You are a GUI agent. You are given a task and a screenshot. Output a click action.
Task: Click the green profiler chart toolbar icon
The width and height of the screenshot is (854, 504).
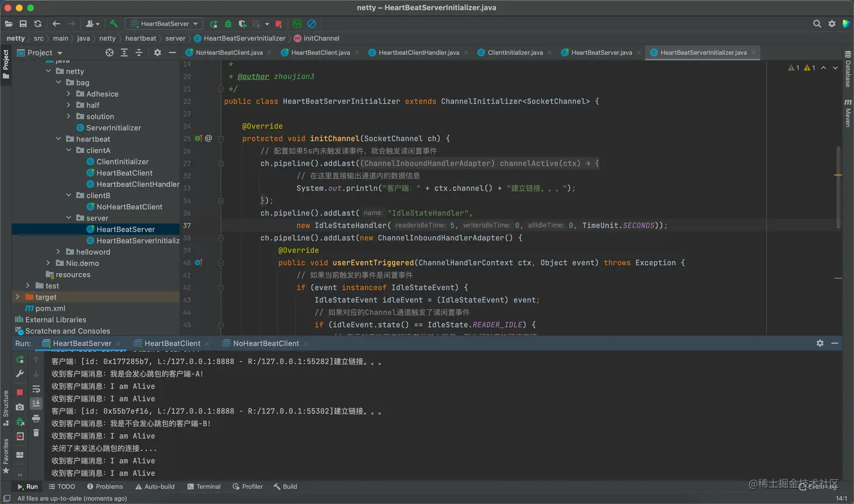click(297, 24)
